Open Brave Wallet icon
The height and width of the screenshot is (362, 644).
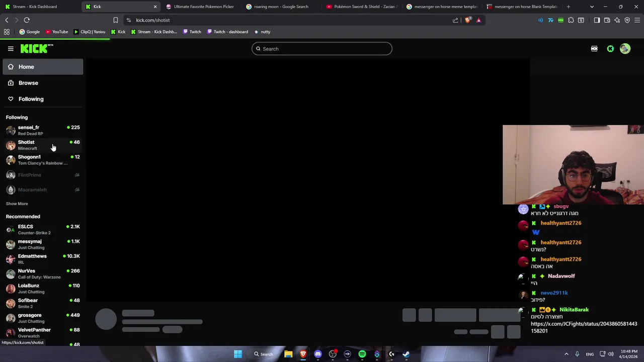pos(607,20)
